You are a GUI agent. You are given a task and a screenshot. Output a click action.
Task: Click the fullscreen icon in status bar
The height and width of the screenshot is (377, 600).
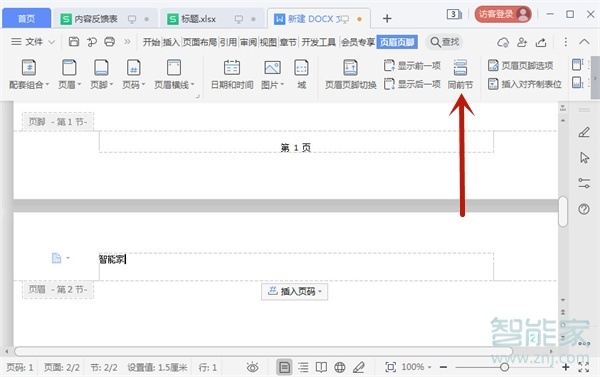[x=584, y=367]
